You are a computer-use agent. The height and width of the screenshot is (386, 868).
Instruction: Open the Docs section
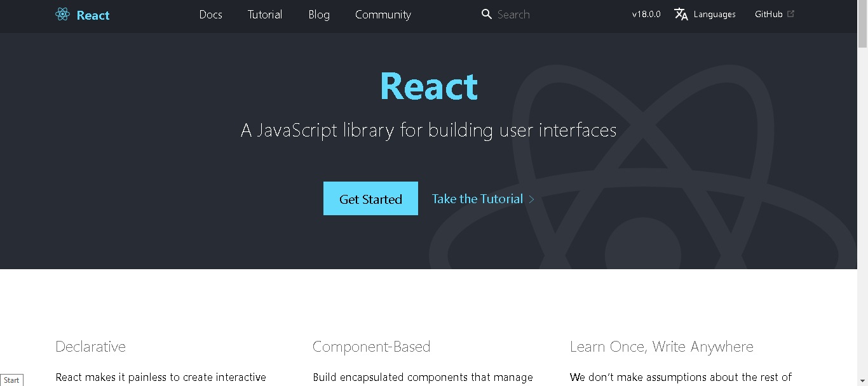coord(210,14)
